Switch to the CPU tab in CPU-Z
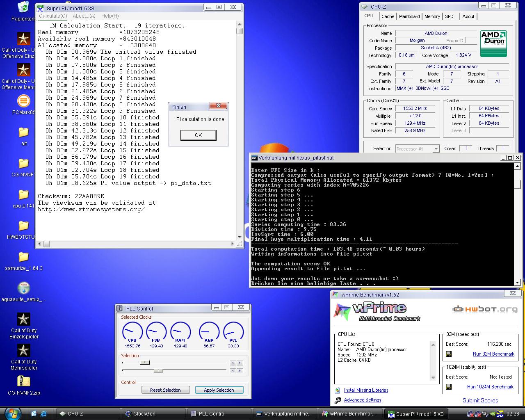The width and height of the screenshot is (525, 420). [369, 16]
